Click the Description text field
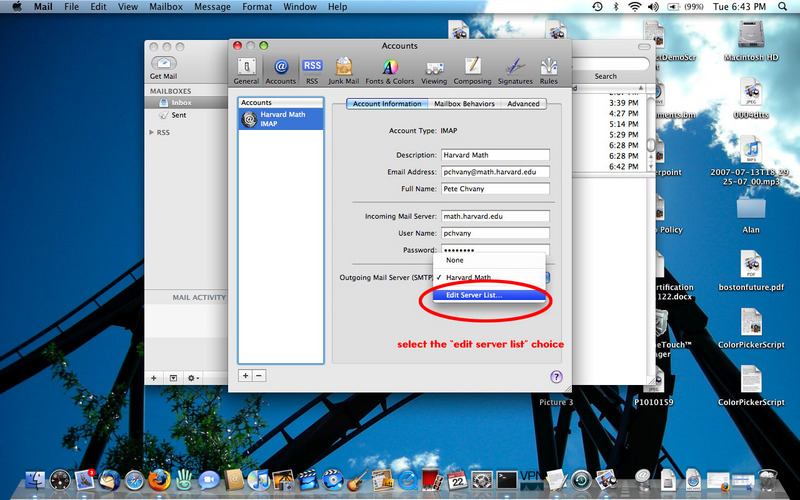 pos(495,155)
